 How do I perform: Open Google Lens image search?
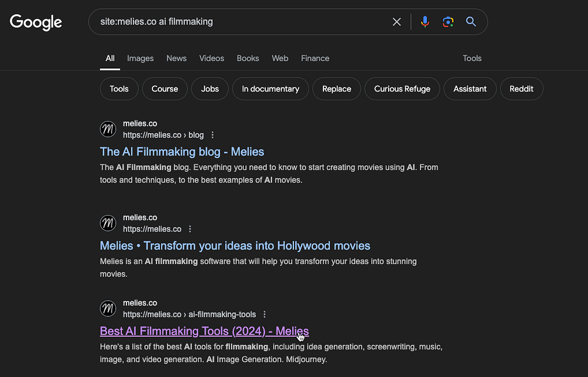[448, 22]
